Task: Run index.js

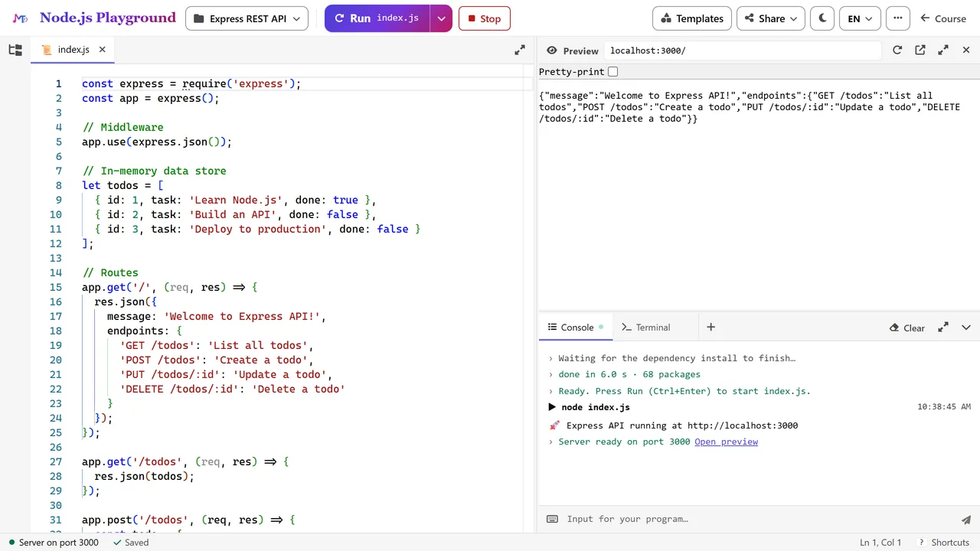Action: 377,18
